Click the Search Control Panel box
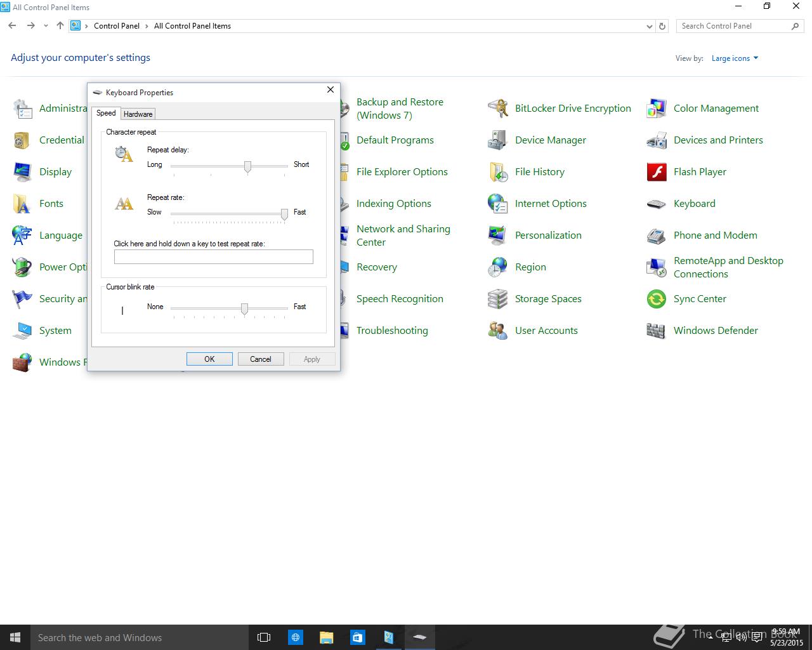 pos(740,26)
